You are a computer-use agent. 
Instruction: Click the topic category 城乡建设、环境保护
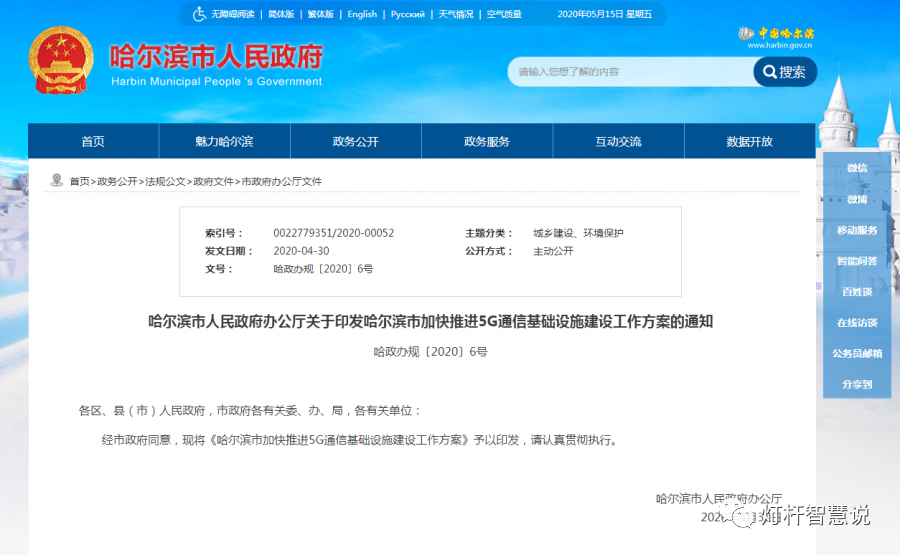(578, 233)
